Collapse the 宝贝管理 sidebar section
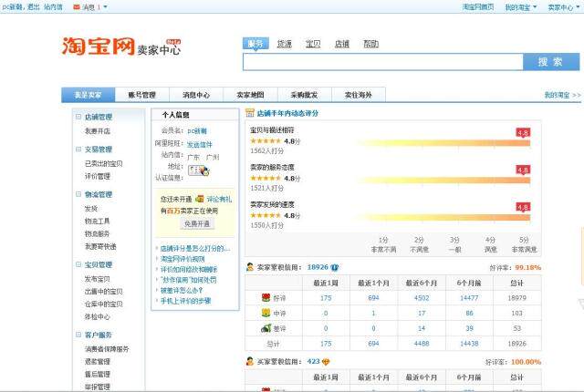The image size is (584, 392). point(78,264)
